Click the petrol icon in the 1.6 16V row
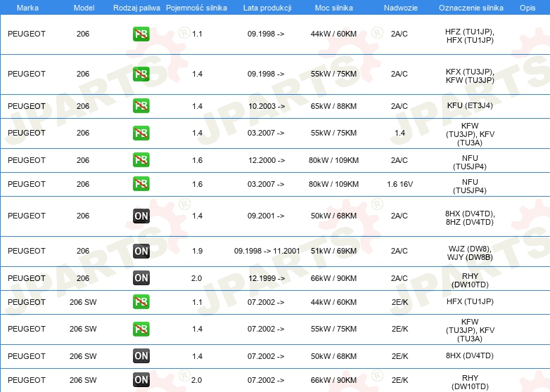Image resolution: width=550 pixels, height=392 pixels. [x=141, y=184]
